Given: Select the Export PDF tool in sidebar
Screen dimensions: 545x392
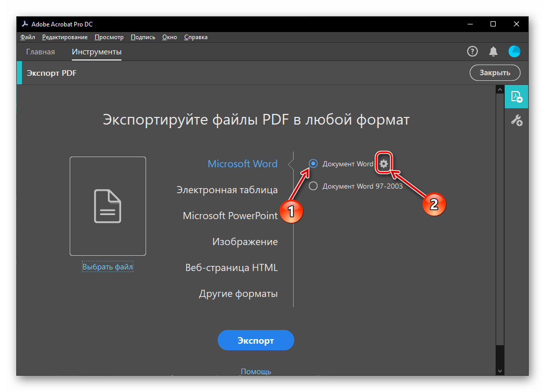Looking at the screenshot, I should pyautogui.click(x=517, y=97).
